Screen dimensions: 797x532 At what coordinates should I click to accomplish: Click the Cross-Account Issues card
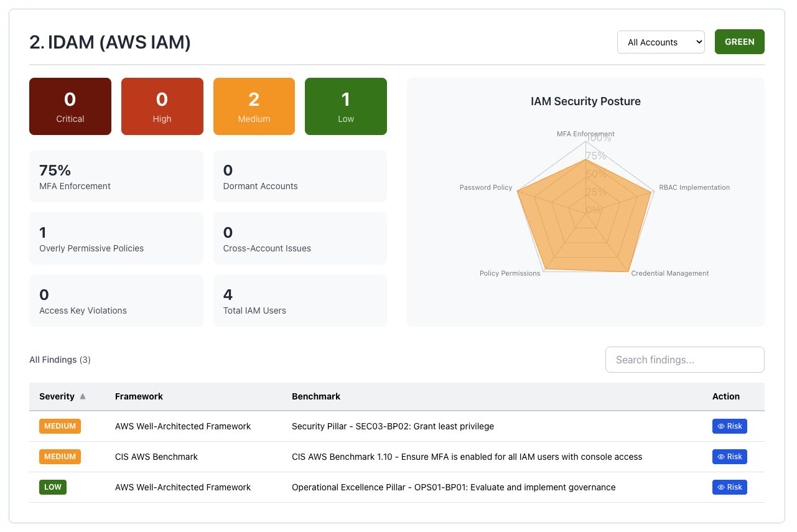point(300,238)
